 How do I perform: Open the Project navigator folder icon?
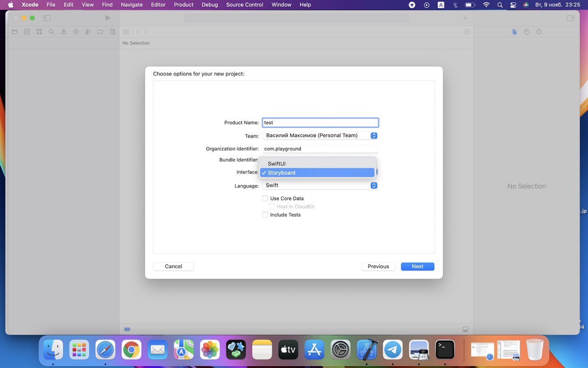pos(15,32)
